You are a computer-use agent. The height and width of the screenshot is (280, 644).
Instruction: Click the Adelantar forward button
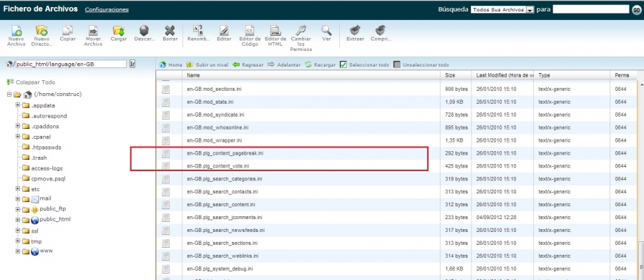pos(284,64)
